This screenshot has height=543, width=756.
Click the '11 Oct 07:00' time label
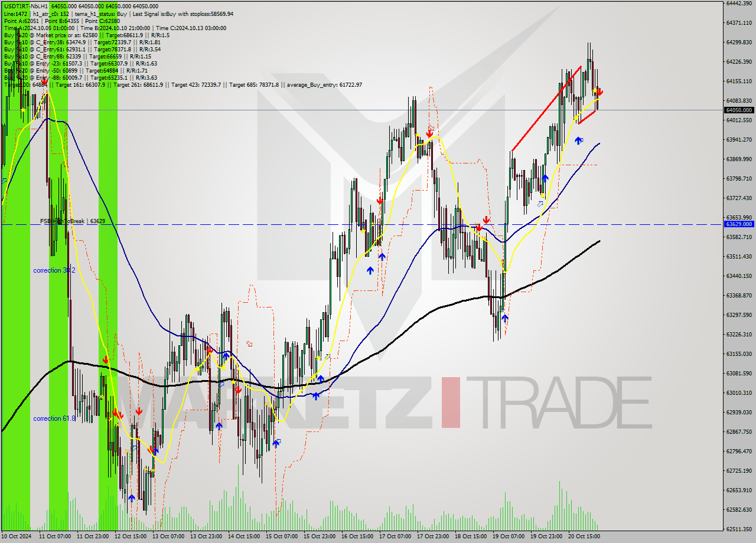[x=54, y=537]
